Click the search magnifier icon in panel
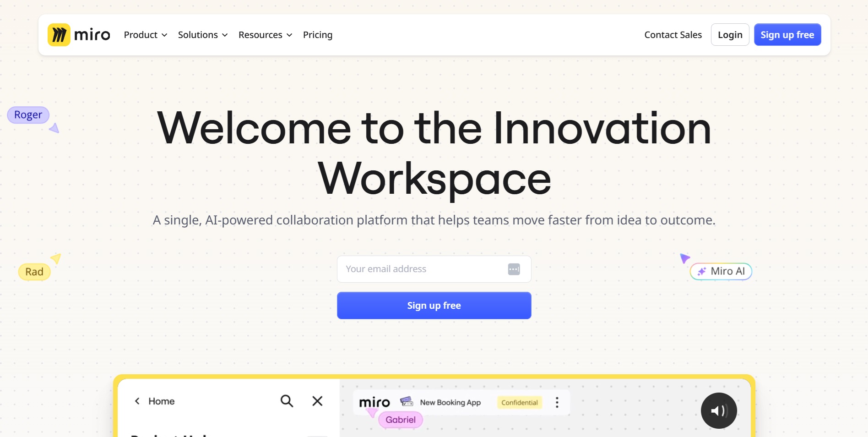868x437 pixels. click(287, 401)
